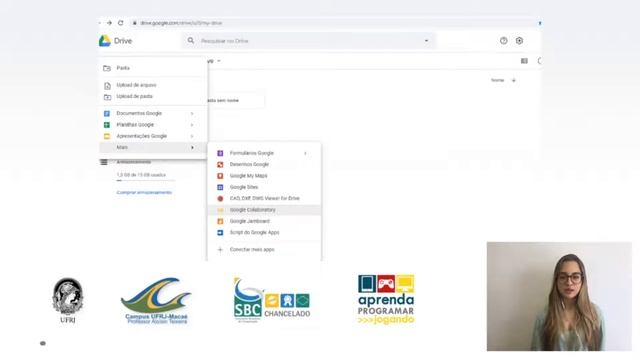This screenshot has width=640, height=360.
Task: Open the Meu Drive dropdown arrow
Action: (219, 61)
